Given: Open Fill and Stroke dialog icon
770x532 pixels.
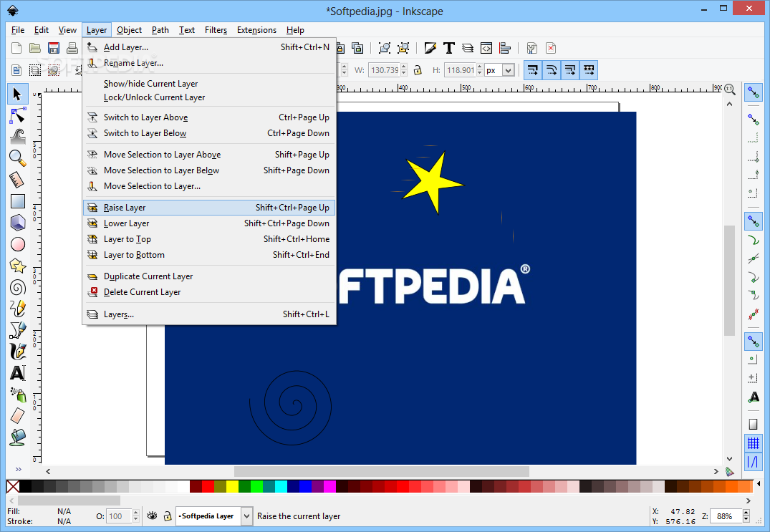Looking at the screenshot, I should [430, 48].
